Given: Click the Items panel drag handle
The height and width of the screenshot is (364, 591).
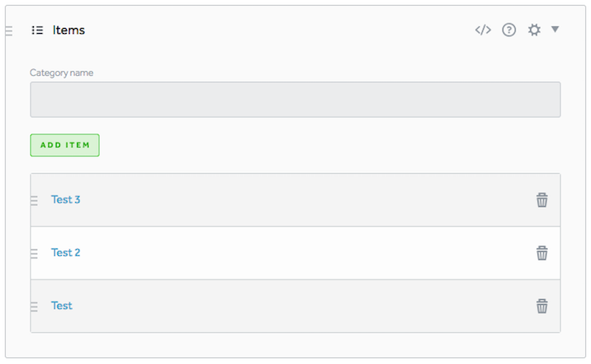Looking at the screenshot, I should pyautogui.click(x=8, y=31).
